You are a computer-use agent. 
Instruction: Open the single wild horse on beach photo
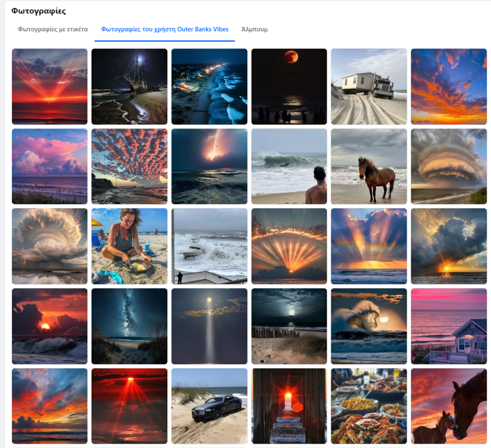click(x=369, y=166)
